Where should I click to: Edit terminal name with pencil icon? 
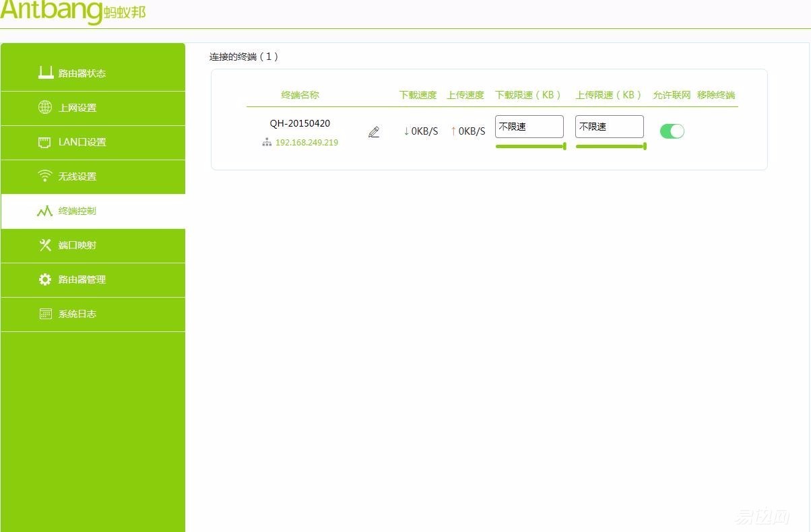374,132
